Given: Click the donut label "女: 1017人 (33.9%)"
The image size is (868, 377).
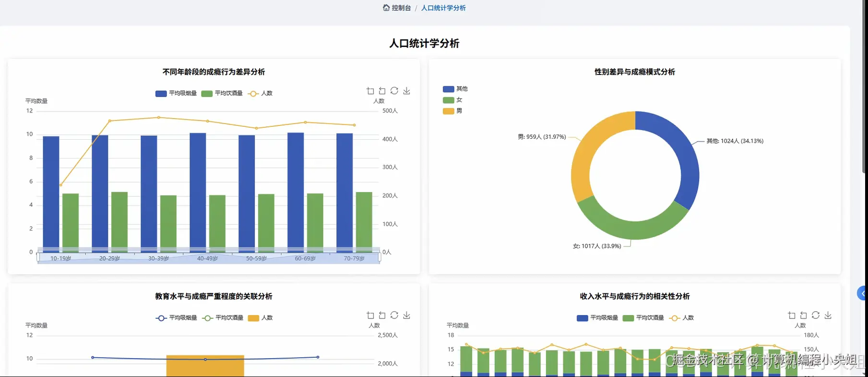Looking at the screenshot, I should [597, 246].
